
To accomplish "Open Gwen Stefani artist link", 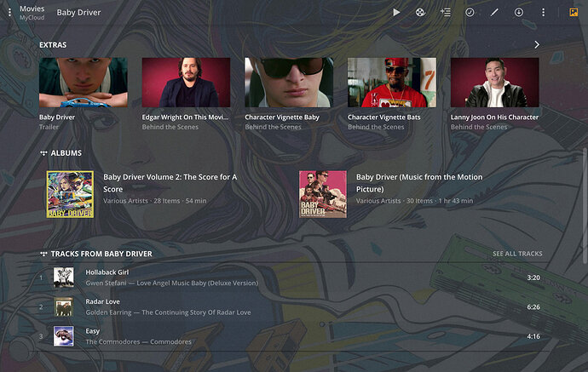I will coord(106,283).
